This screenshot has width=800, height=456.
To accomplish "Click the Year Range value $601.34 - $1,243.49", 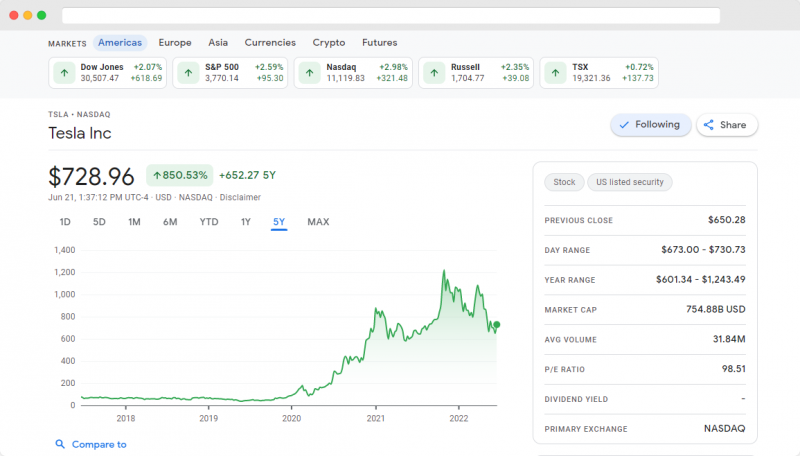I will [x=701, y=280].
